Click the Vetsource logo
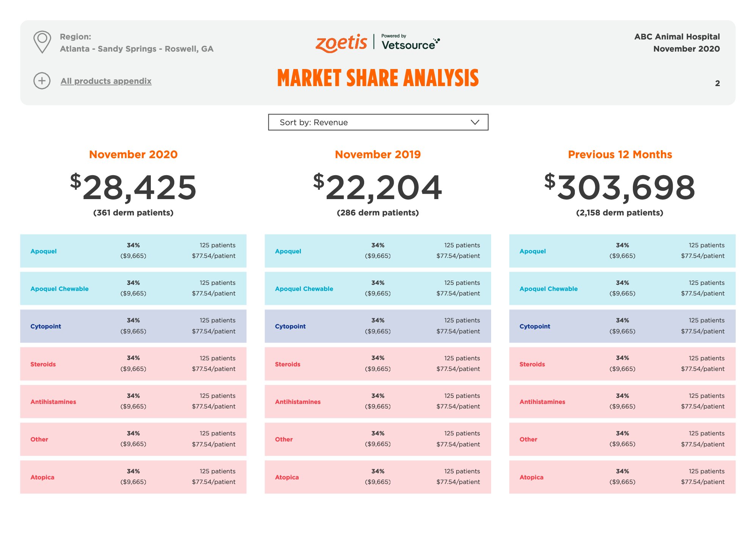 (x=411, y=42)
